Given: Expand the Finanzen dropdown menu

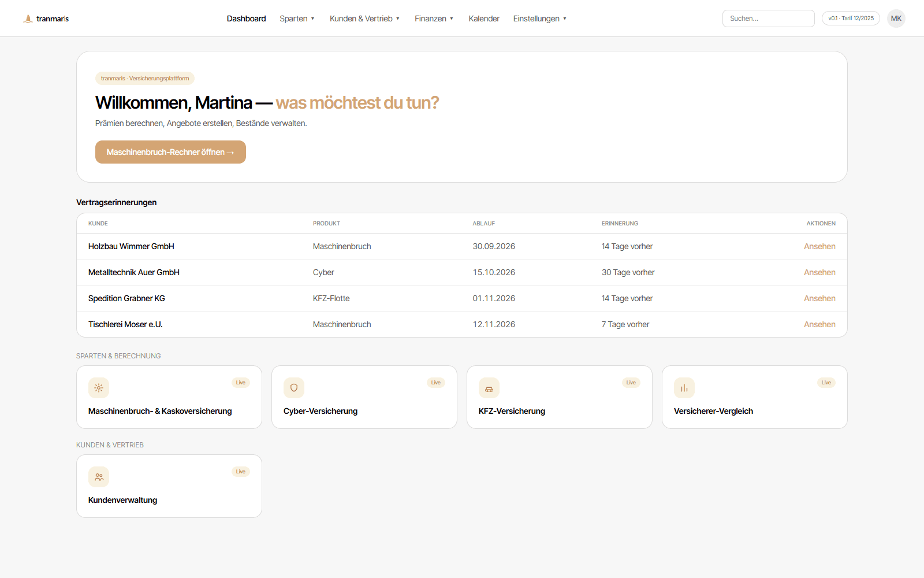Looking at the screenshot, I should point(434,18).
